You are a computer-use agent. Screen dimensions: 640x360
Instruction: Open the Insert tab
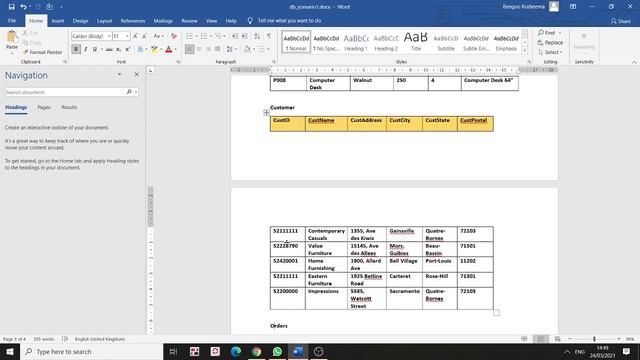coord(58,21)
